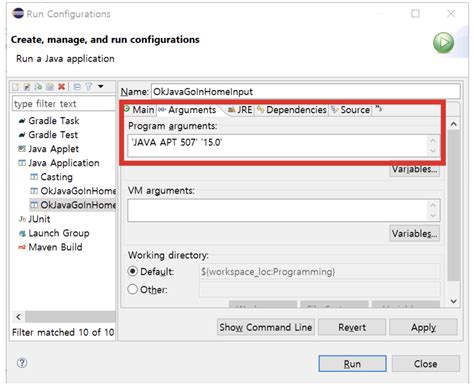This screenshot has width=474, height=387.
Task: Click the Arguments panel vertical scrollbar thumb
Action: tap(453, 205)
